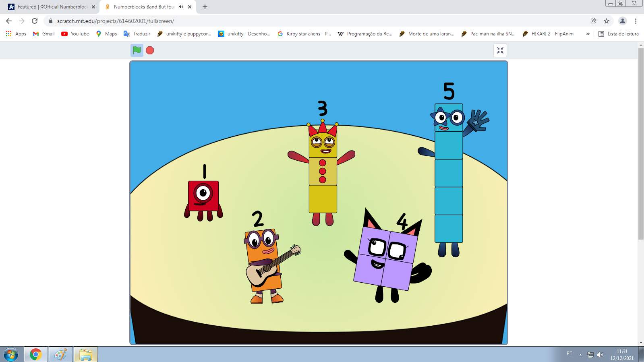Viewport: 644px width, 362px height.
Task: Open the HIKARI 2 - FlipAnim bookmark
Action: click(x=548, y=34)
